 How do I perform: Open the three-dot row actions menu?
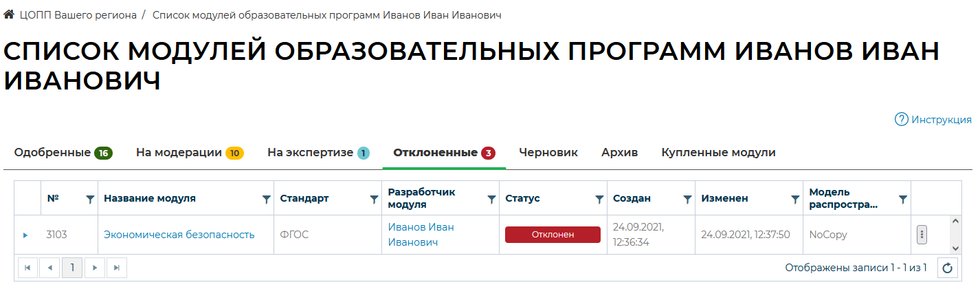point(922,235)
